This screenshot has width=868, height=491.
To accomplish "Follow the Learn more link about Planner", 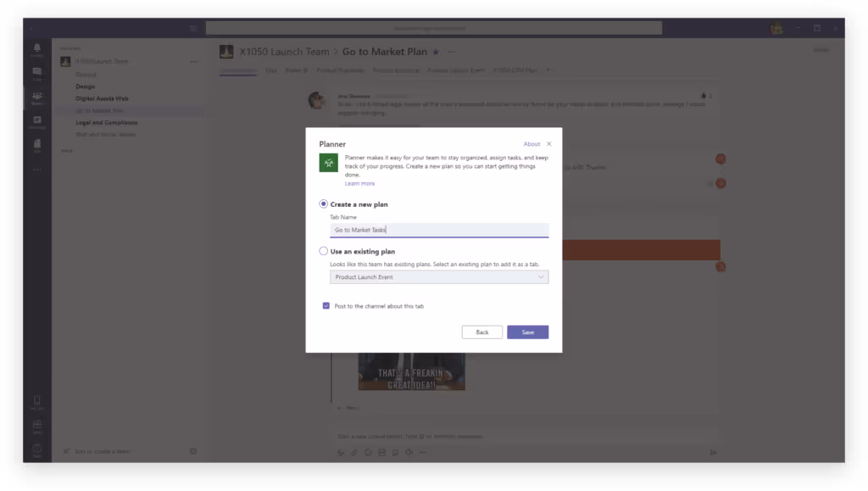I will (359, 184).
